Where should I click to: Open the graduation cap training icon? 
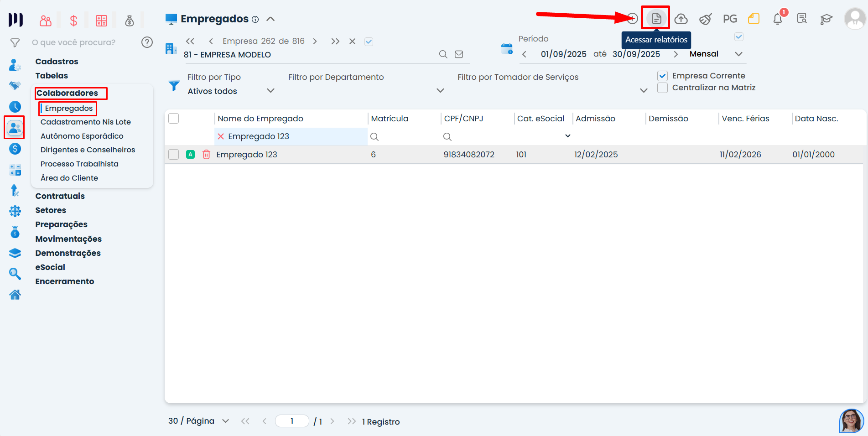pyautogui.click(x=826, y=19)
